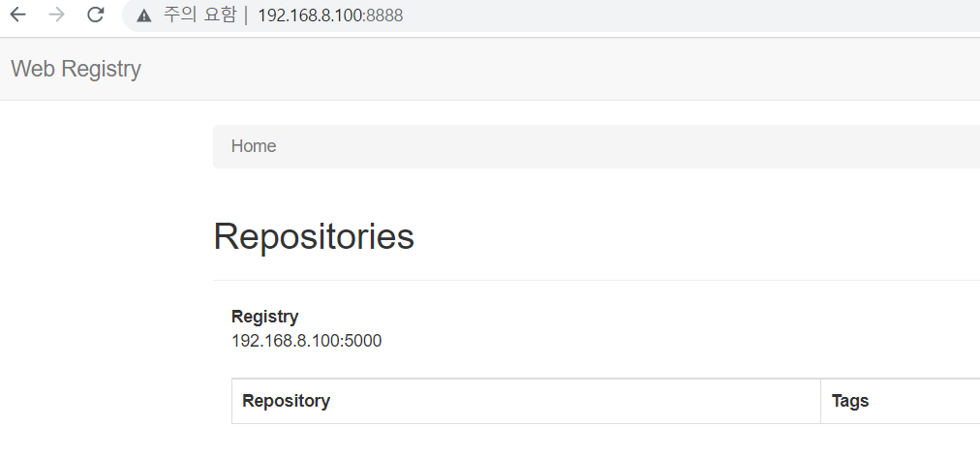
Task: Click the blank navbar area right of Web Registry
Action: point(563,69)
